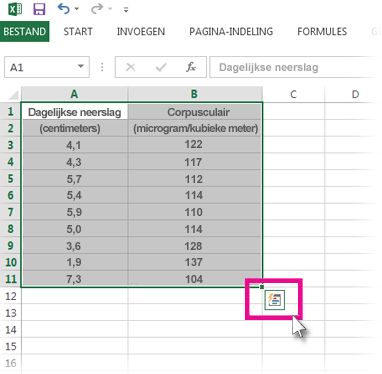The width and height of the screenshot is (382, 374).
Task: Select the cell with value 117
Action: [x=195, y=162]
